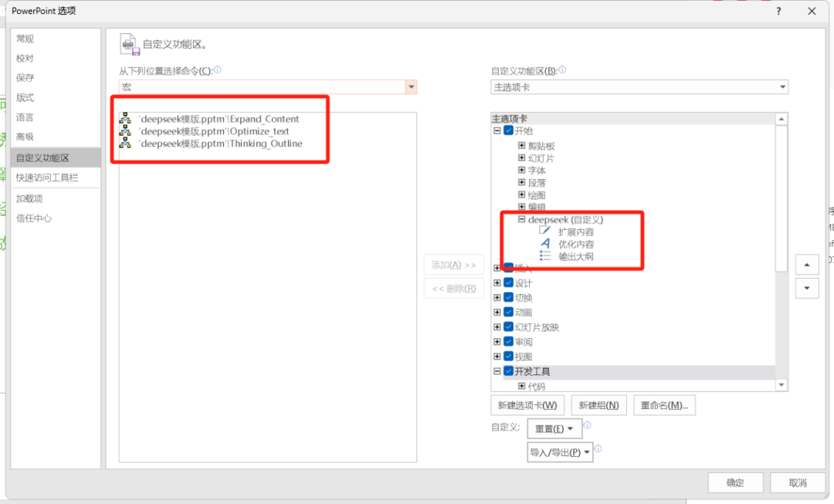Uncheck the 开发工具 tab checkbox
Viewport: 834px width, 504px height.
tap(508, 371)
